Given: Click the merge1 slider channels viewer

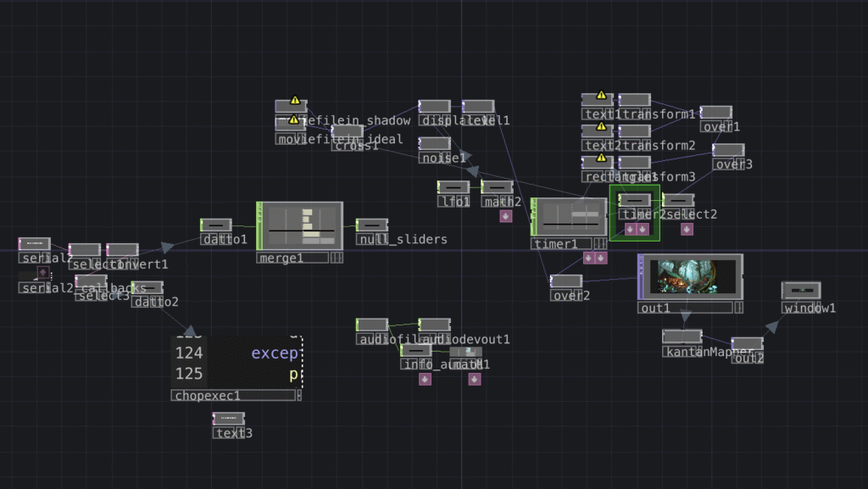Looking at the screenshot, I should [299, 225].
